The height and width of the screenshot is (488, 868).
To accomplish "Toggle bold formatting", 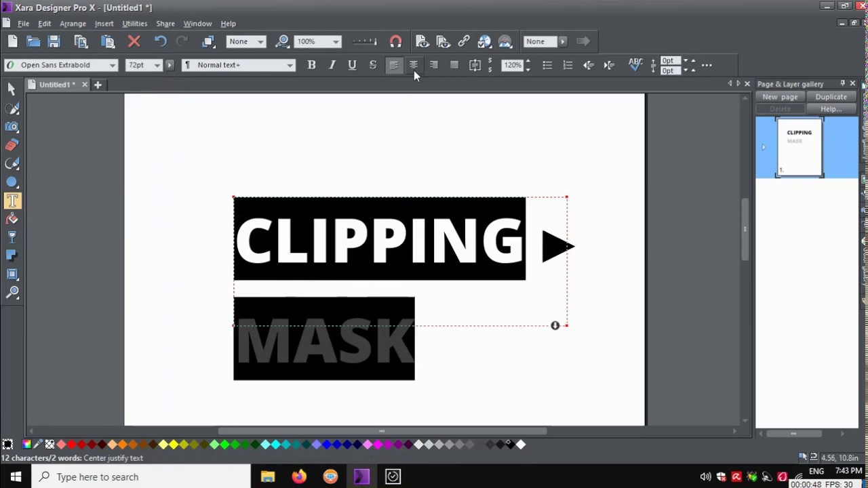I will tap(311, 65).
